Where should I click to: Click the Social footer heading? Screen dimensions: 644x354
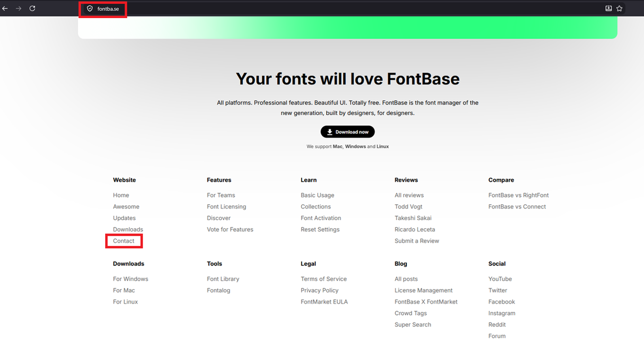pos(497,263)
